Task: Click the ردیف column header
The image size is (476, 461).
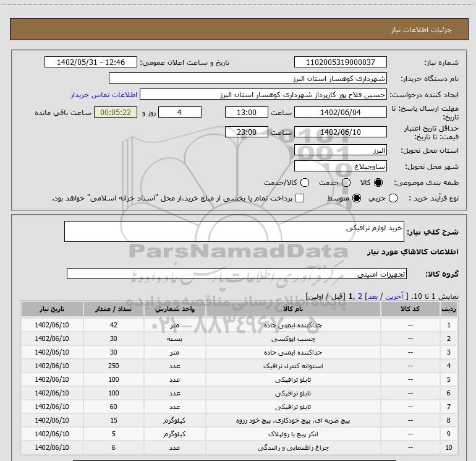Action: [x=449, y=309]
